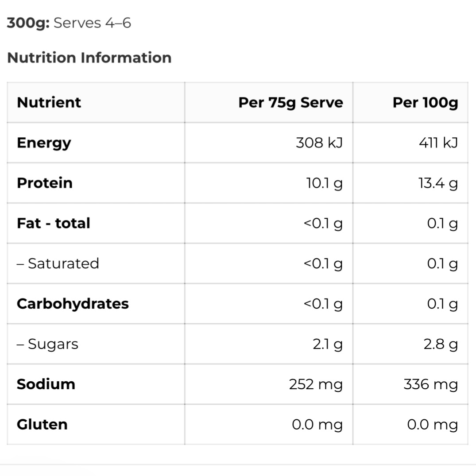The width and height of the screenshot is (476, 476).
Task: Click the 2.8 g sugars value
Action: (x=440, y=344)
